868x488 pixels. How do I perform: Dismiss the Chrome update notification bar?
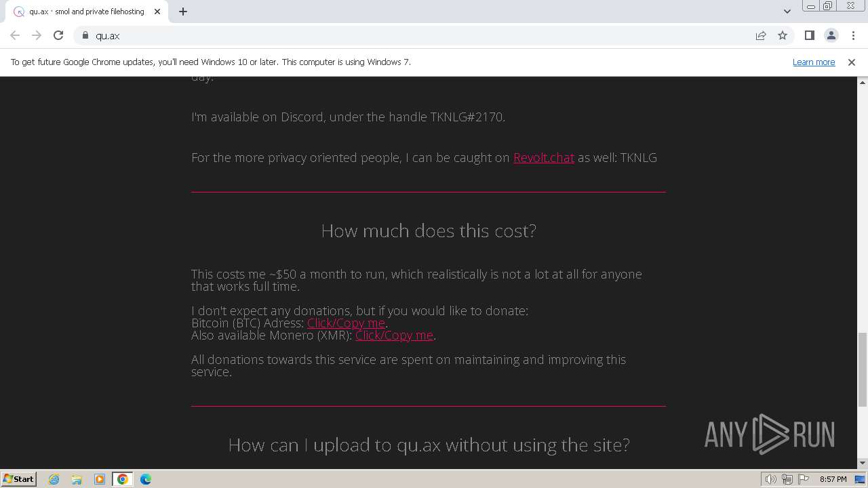(x=852, y=62)
